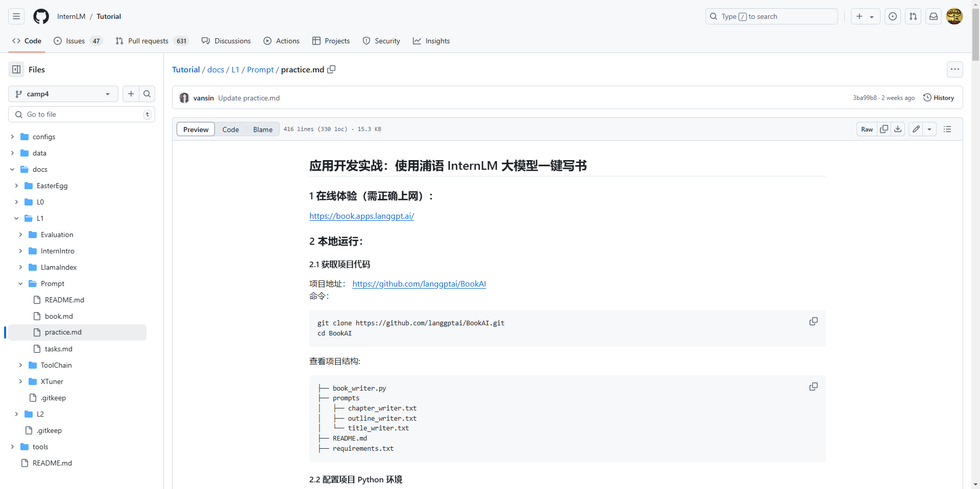Open the edit options dropdown arrow

click(x=929, y=129)
